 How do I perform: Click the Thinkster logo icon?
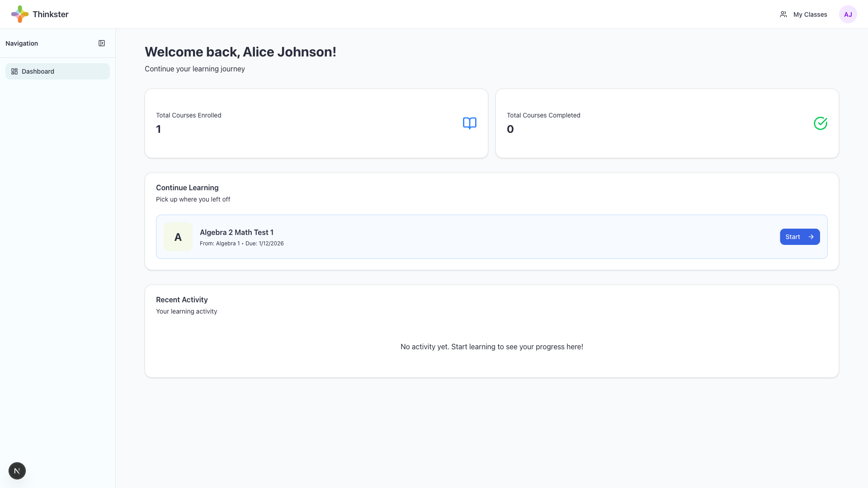coord(19,14)
